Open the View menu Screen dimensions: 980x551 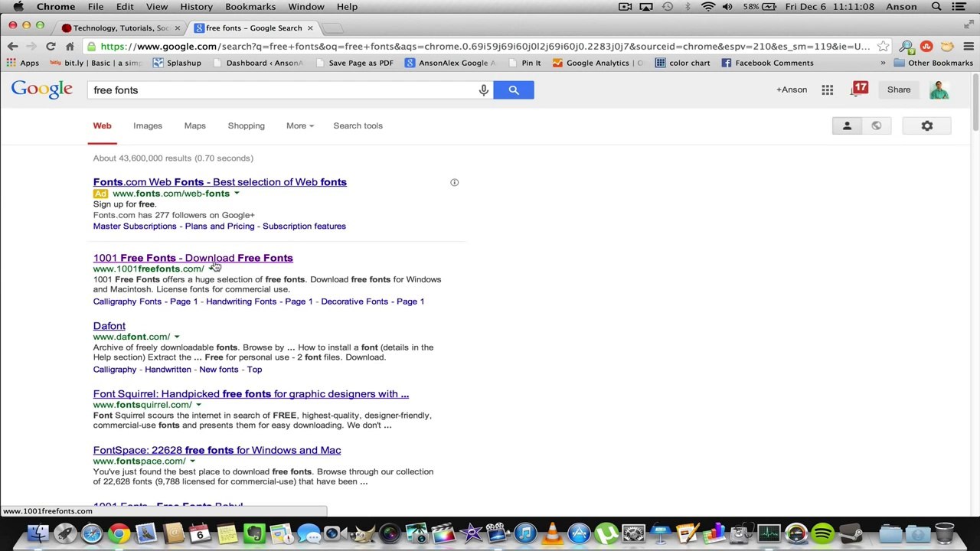157,7
